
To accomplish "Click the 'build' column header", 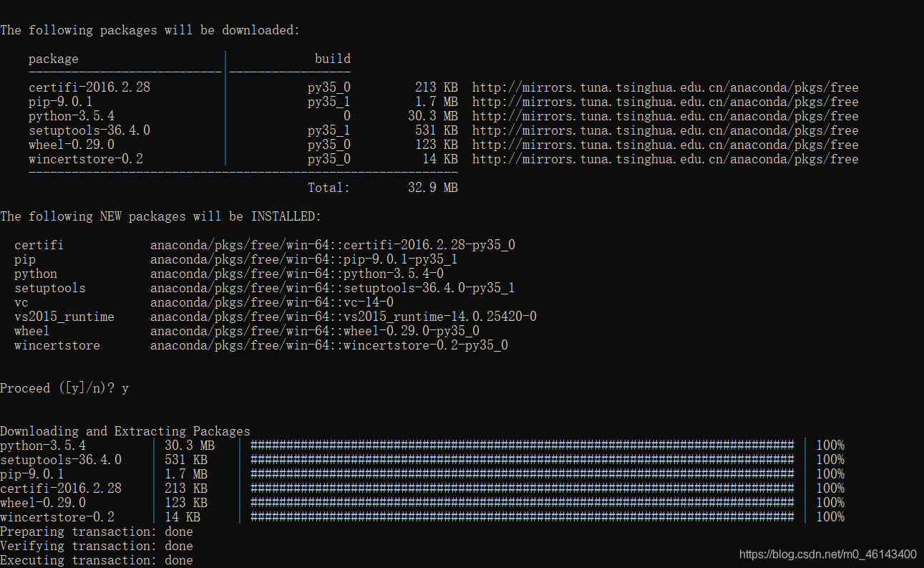I will click(x=333, y=59).
